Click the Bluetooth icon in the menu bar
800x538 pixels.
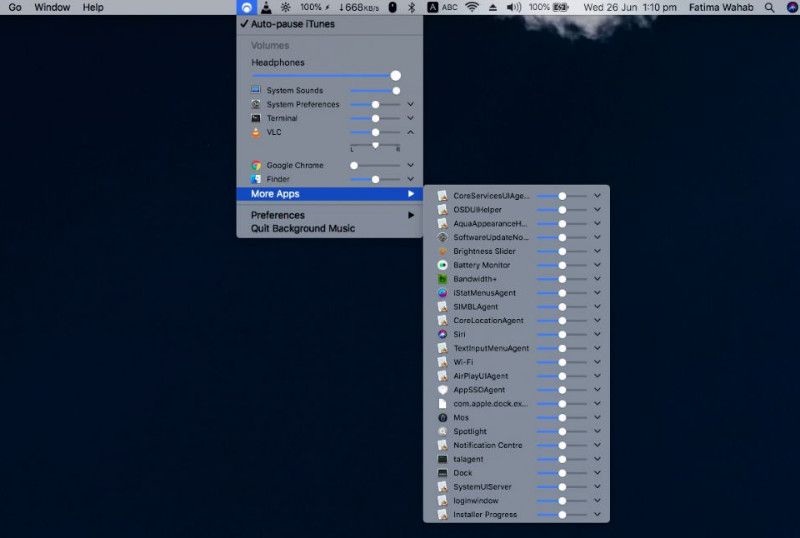coord(411,7)
